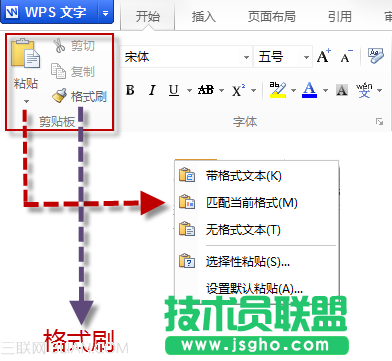
Task: Open the 字体 group dialog launcher
Action: [379, 122]
